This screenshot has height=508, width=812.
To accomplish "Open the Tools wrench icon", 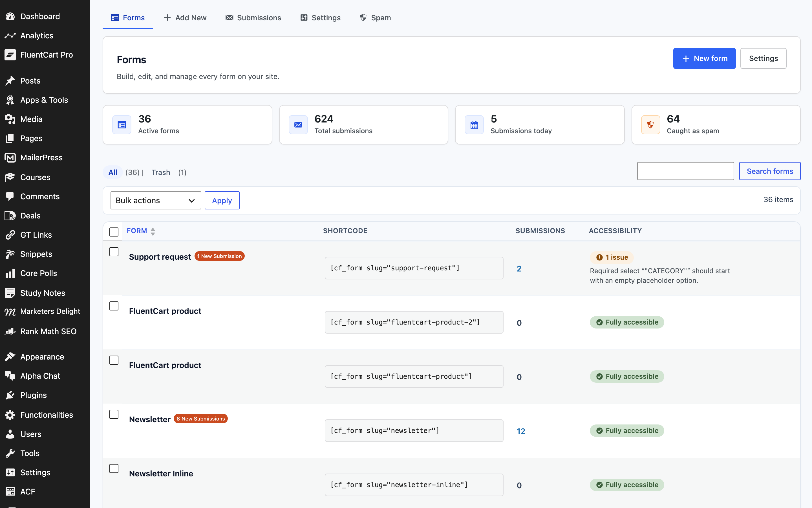I will (10, 453).
